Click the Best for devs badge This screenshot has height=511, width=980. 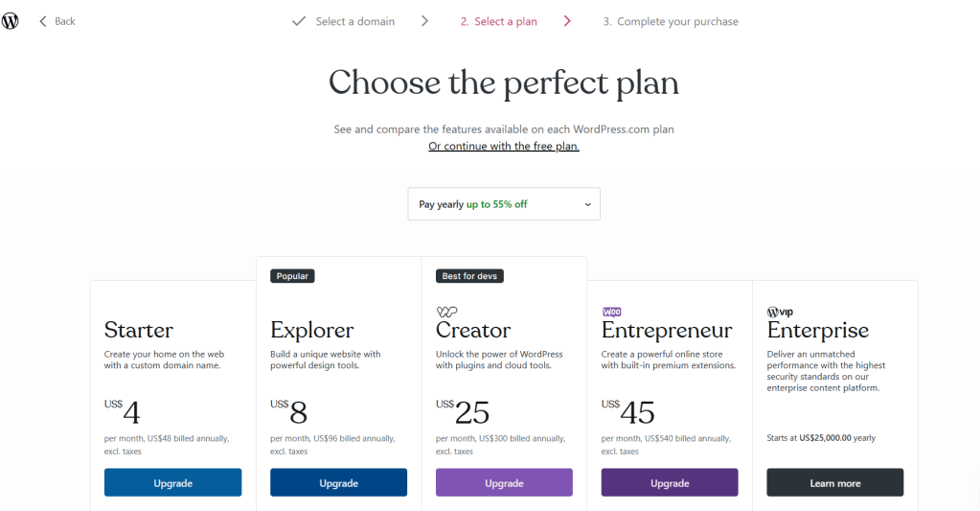coord(469,276)
